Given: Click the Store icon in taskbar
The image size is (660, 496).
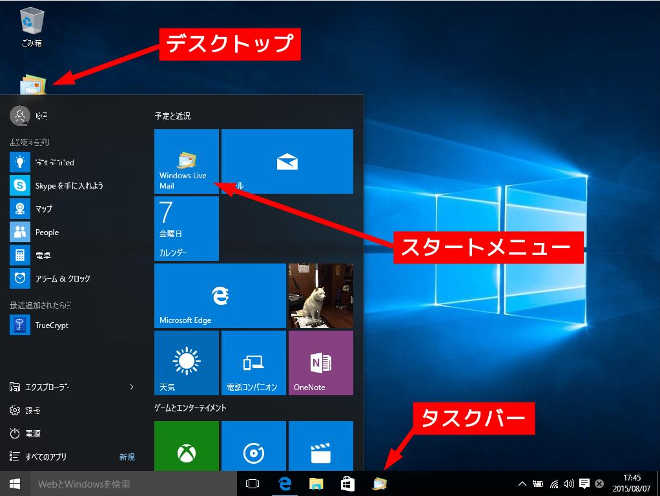Looking at the screenshot, I should coord(347,484).
